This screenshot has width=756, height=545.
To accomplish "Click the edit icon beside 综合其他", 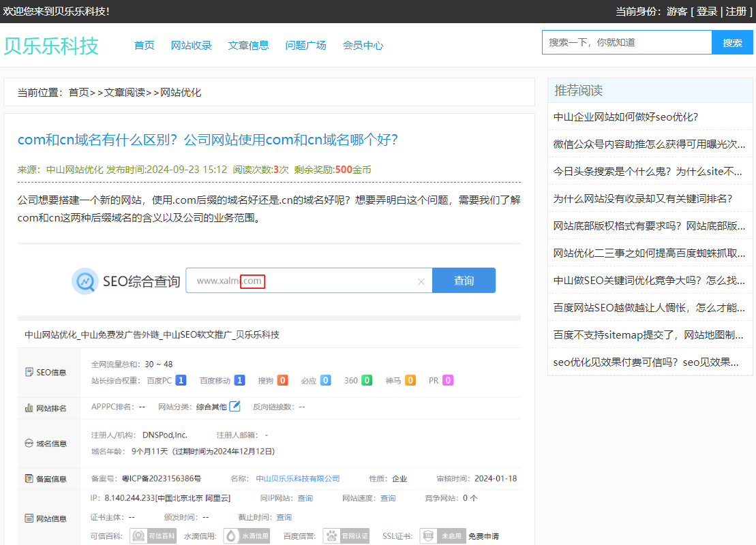I will pyautogui.click(x=235, y=406).
